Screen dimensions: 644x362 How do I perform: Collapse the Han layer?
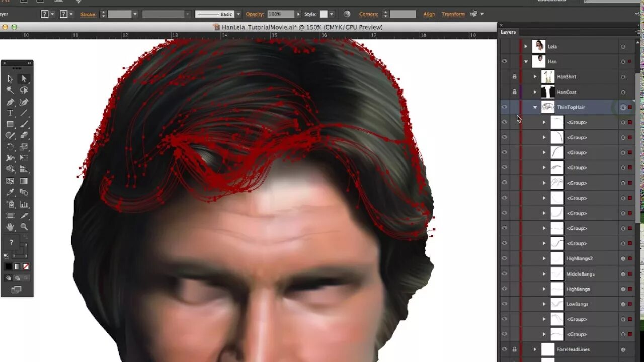coord(526,62)
